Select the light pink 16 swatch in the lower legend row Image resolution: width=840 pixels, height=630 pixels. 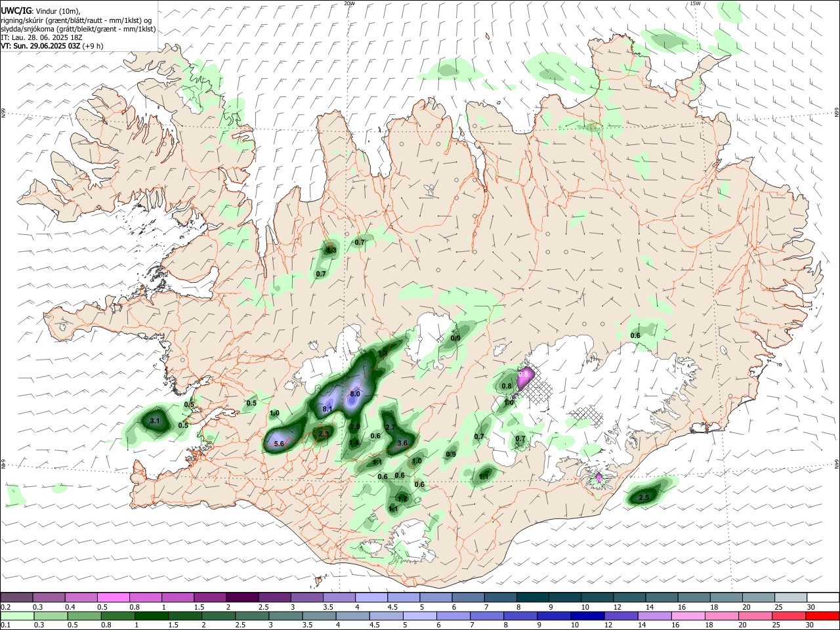pos(688,616)
